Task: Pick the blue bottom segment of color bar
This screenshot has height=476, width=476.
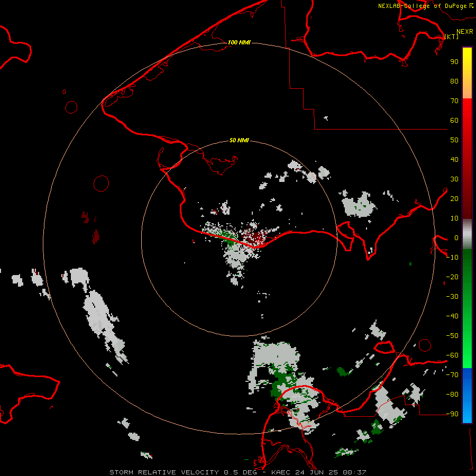Action: pyautogui.click(x=467, y=395)
